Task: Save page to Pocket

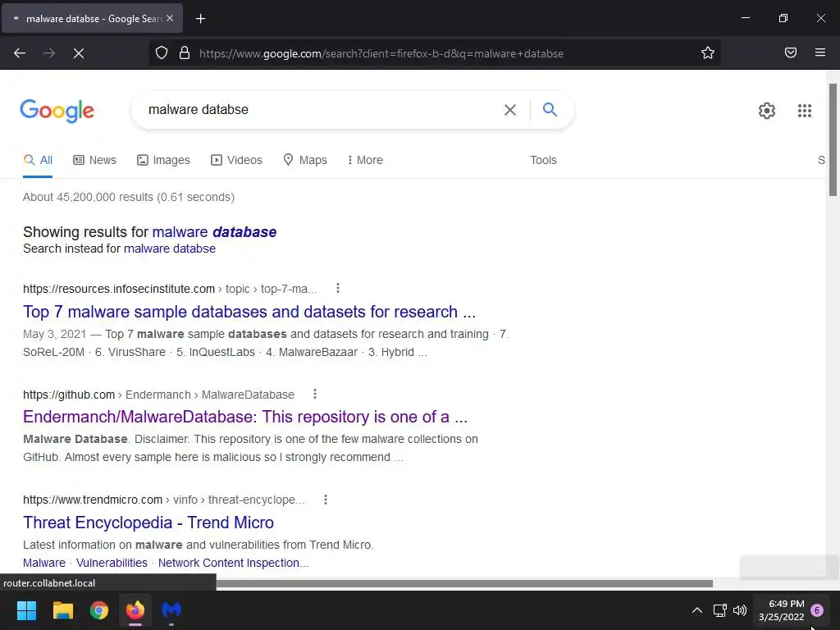Action: (791, 52)
